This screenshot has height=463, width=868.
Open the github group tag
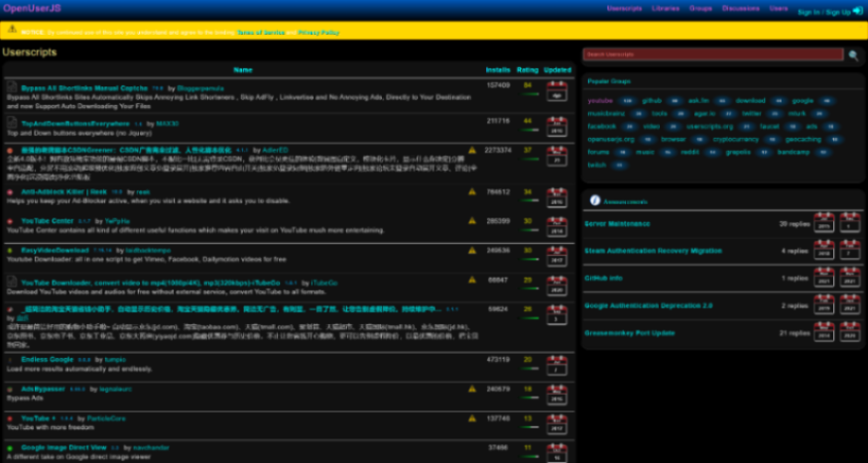click(x=652, y=101)
